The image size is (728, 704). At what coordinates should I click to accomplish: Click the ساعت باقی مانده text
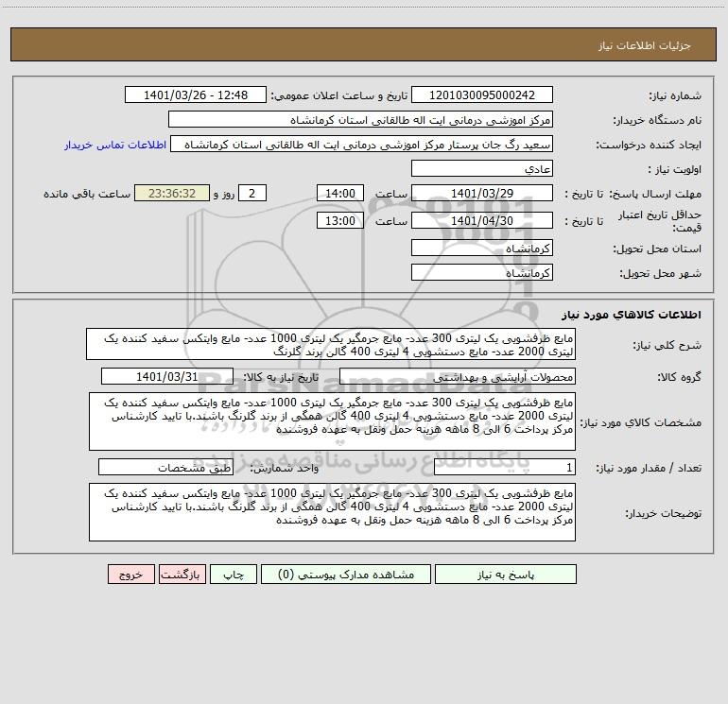click(x=87, y=194)
